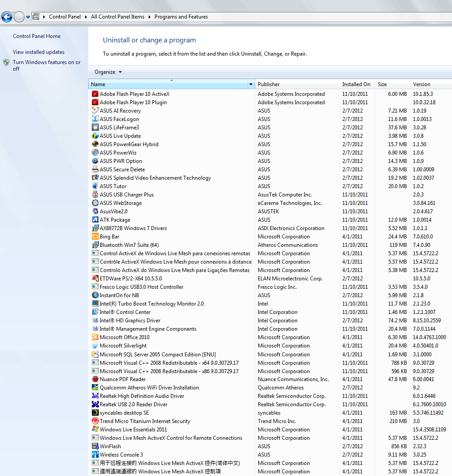Go to All Control Panel Items breadcrumb
The height and width of the screenshot is (476, 452).
117,17
